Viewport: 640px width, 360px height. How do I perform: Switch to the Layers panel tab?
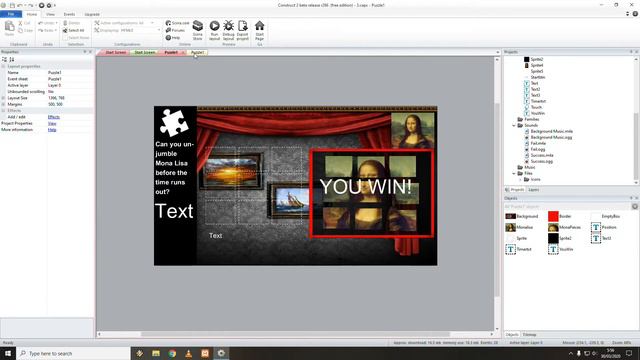point(533,190)
